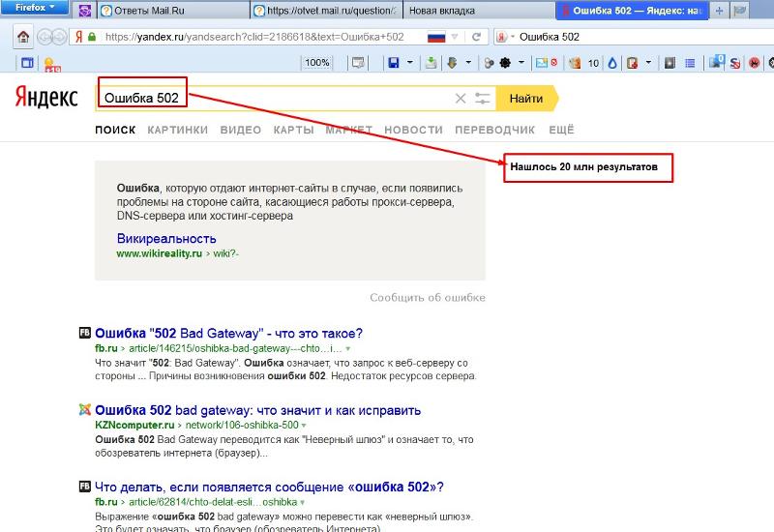Click the red S icon in toolbar

(735, 63)
